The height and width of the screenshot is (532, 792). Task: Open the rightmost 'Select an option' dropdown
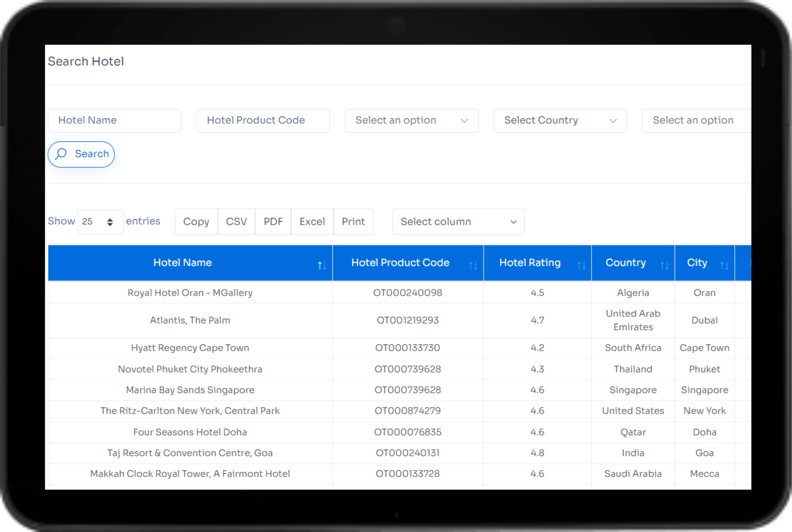(697, 120)
